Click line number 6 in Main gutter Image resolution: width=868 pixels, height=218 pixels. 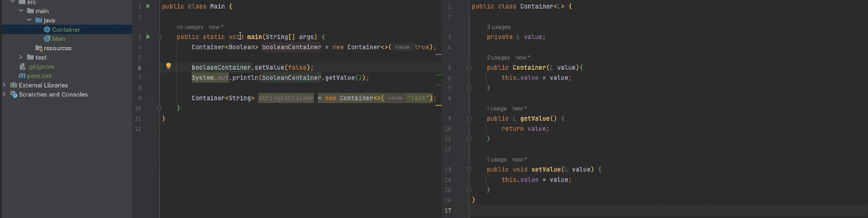click(x=139, y=67)
